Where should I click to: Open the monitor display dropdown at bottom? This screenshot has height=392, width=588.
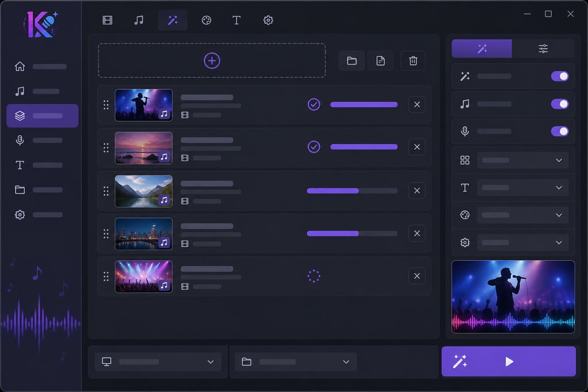[158, 362]
